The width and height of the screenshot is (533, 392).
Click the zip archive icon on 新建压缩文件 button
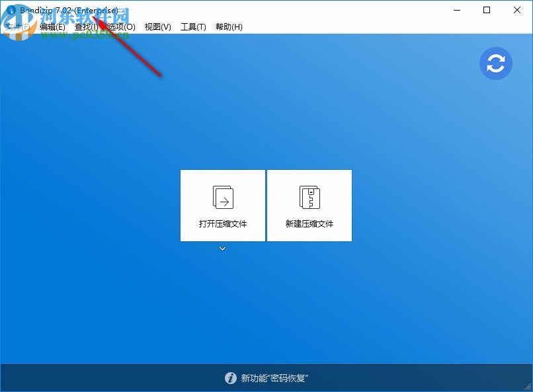(x=309, y=196)
